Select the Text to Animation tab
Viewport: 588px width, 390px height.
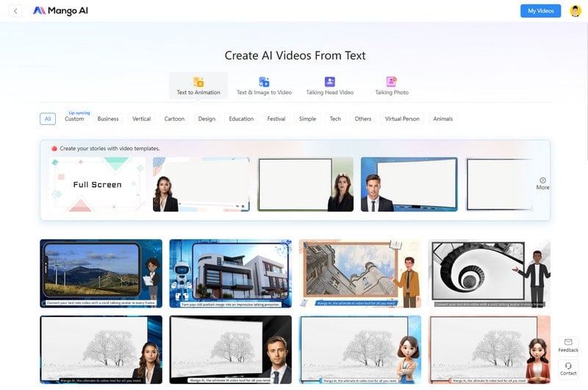tap(198, 85)
